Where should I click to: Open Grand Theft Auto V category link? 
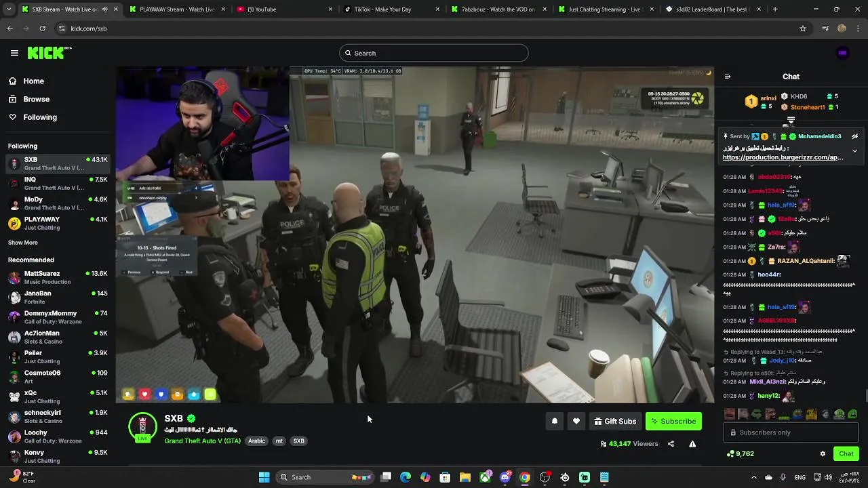[202, 441]
